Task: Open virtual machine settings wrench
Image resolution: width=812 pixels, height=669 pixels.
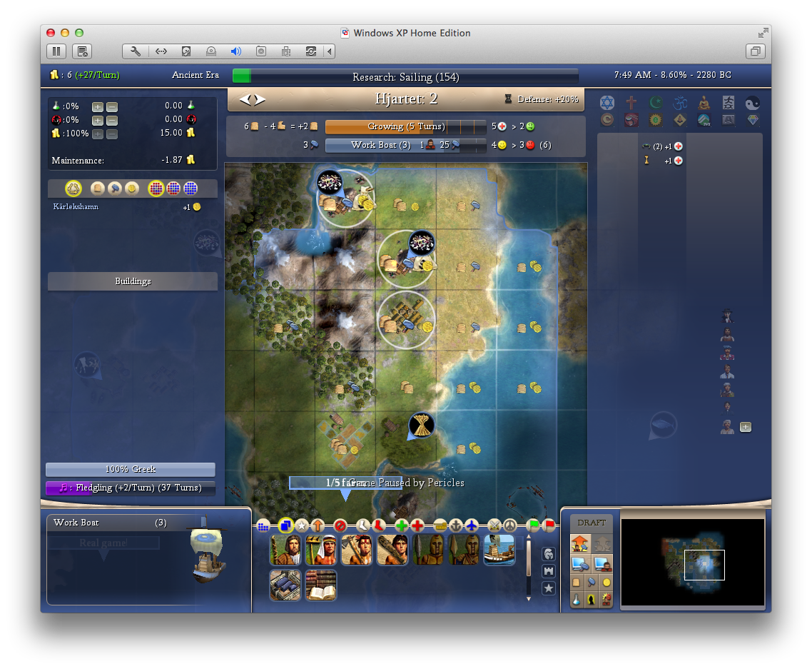Action: click(135, 51)
